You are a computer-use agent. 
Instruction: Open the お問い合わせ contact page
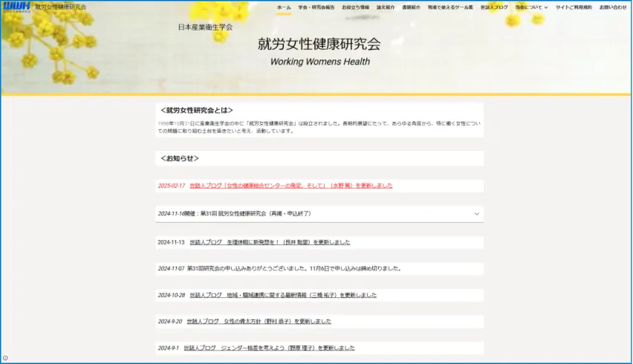(x=613, y=7)
